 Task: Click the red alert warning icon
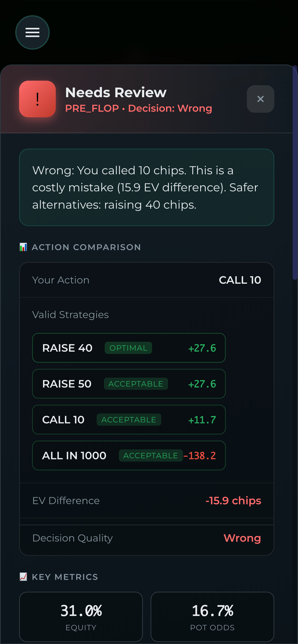(x=37, y=99)
